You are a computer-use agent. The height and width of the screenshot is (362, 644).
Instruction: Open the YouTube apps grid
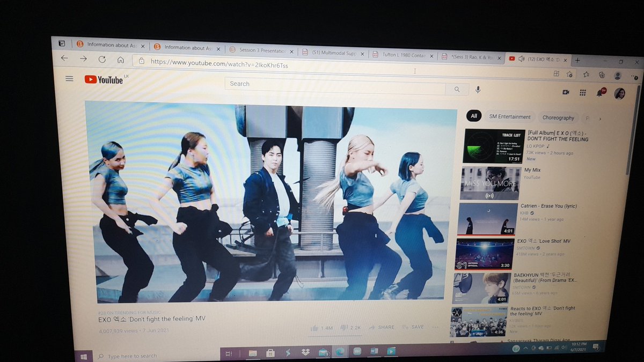(x=582, y=93)
